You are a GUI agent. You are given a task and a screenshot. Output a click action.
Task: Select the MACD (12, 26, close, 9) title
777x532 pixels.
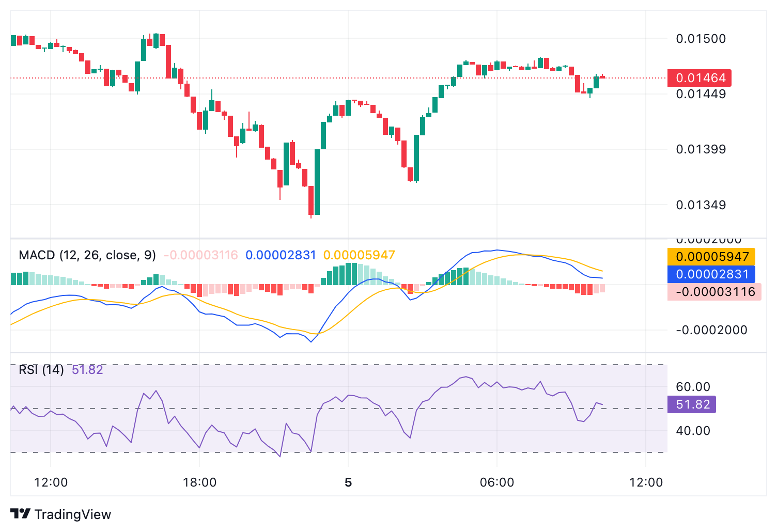[87, 255]
